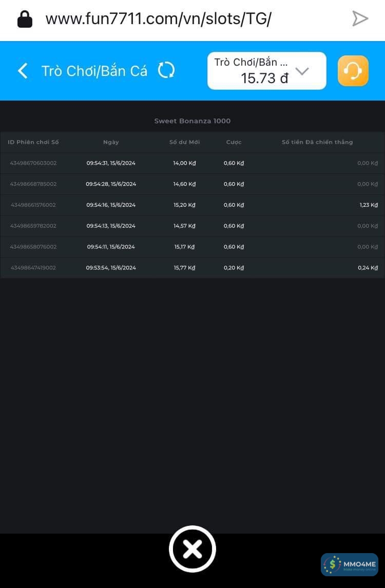This screenshot has height=588, width=385.
Task: Close history with the X button
Action: [x=192, y=549]
